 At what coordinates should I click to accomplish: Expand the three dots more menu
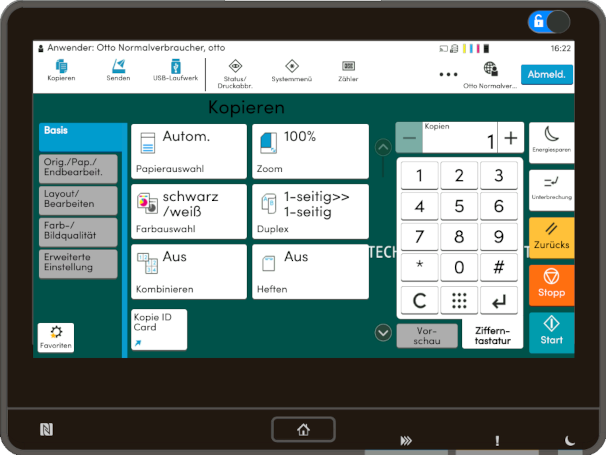tap(448, 74)
